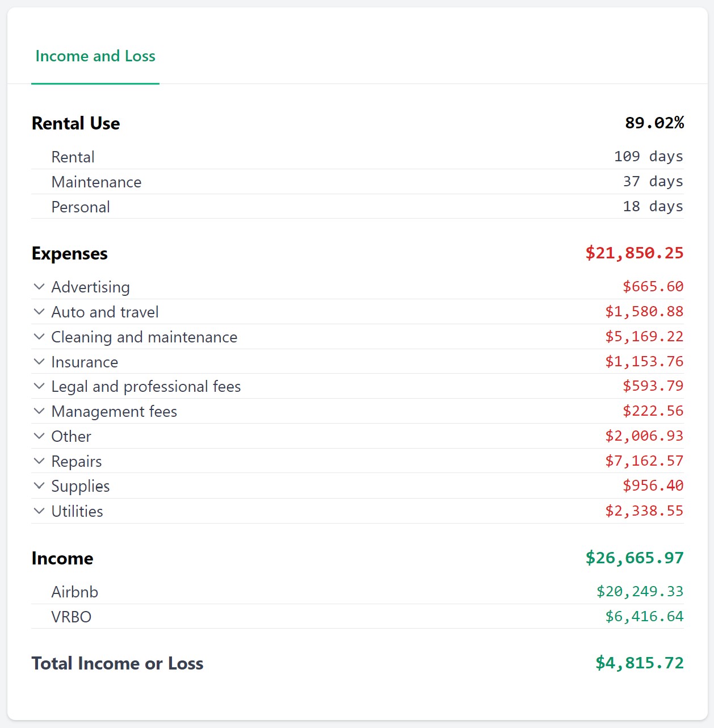This screenshot has width=714, height=728.
Task: Click the Total Income or Loss amount
Action: [x=639, y=663]
